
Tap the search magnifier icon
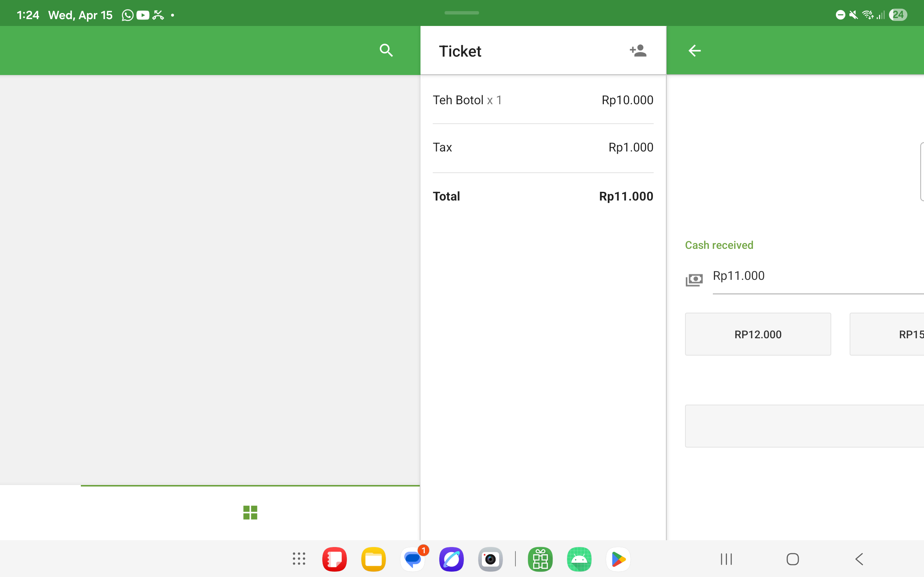[386, 50]
